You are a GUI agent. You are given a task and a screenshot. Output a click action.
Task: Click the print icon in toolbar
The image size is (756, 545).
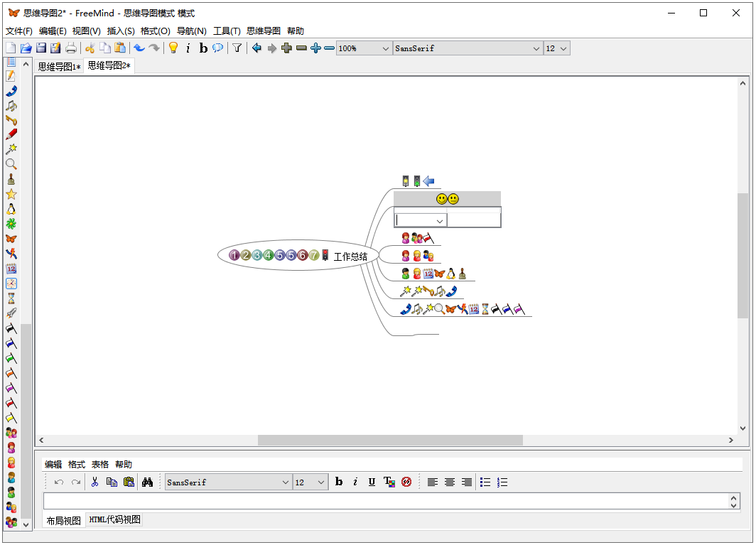(x=71, y=48)
